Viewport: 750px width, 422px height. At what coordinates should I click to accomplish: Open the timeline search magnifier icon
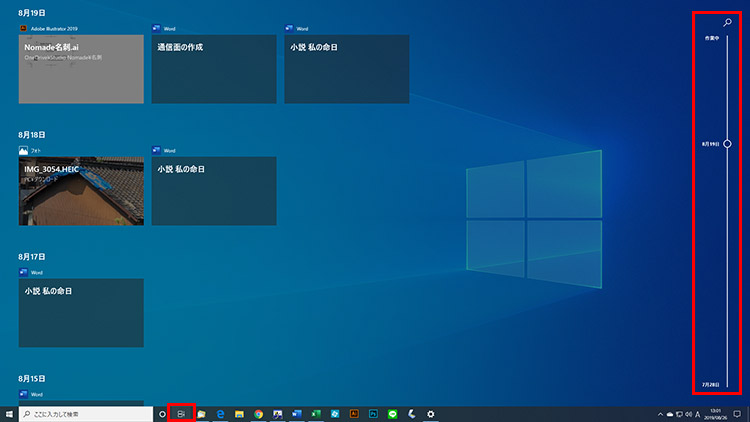coord(727,21)
